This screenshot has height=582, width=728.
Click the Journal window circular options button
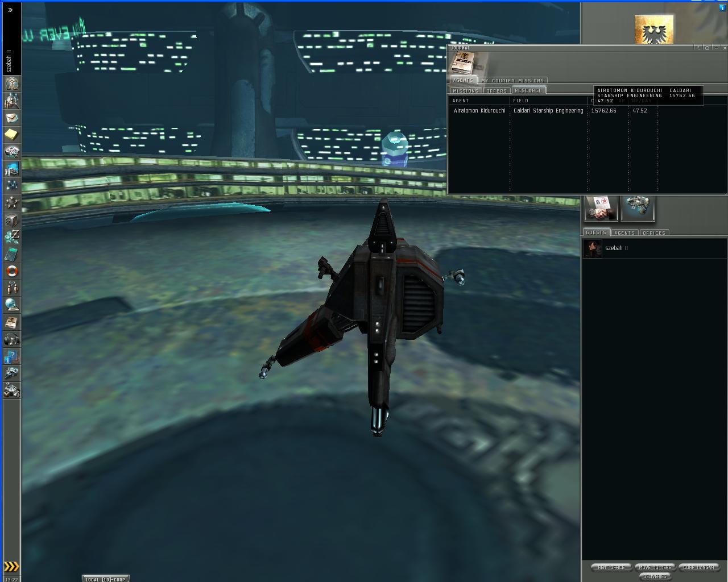click(x=707, y=48)
